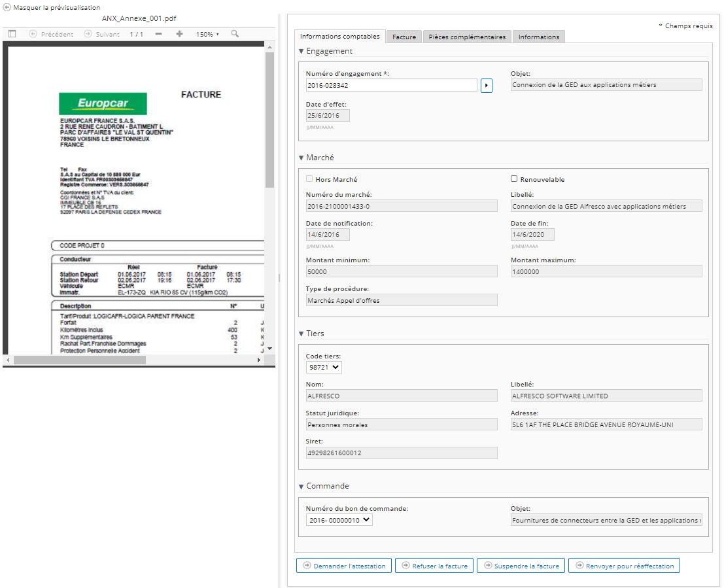This screenshot has width=724, height=588.
Task: Click the Date de fin field
Action: click(x=532, y=235)
